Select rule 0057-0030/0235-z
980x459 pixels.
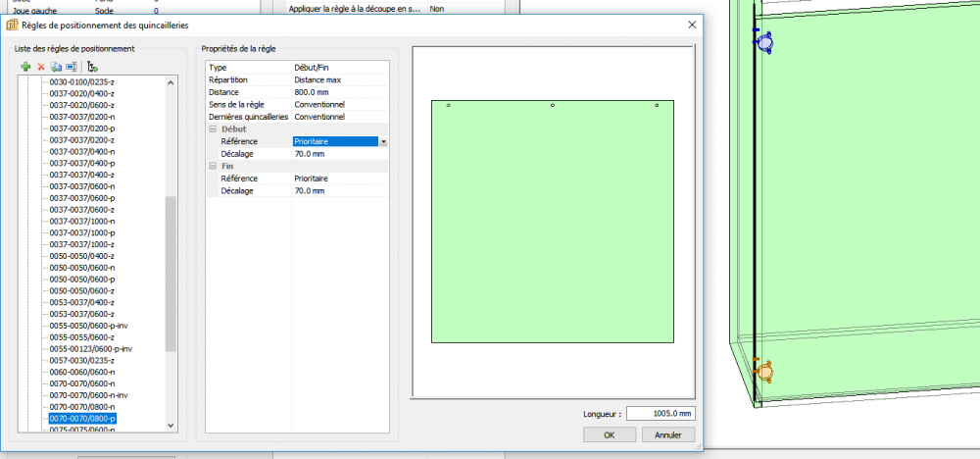click(x=82, y=361)
